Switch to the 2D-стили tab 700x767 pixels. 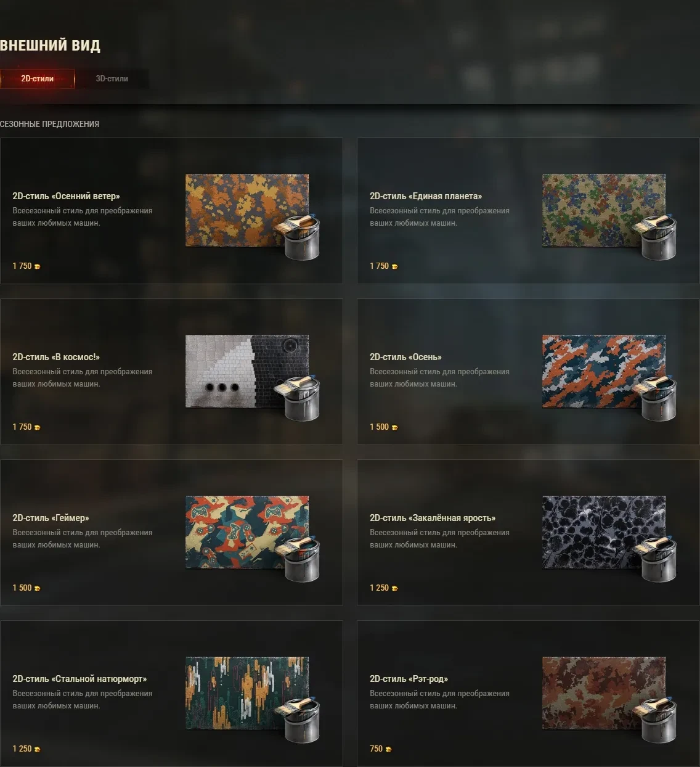coord(37,79)
